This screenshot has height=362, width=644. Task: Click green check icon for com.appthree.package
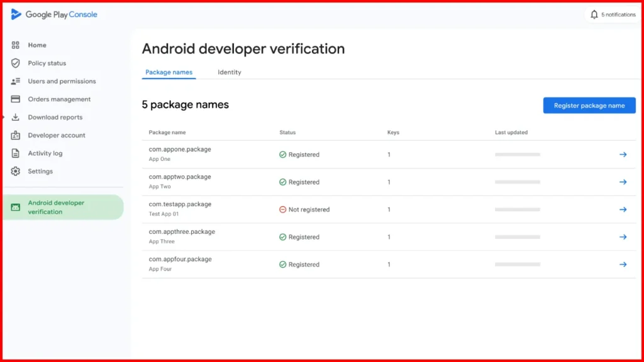coord(282,237)
